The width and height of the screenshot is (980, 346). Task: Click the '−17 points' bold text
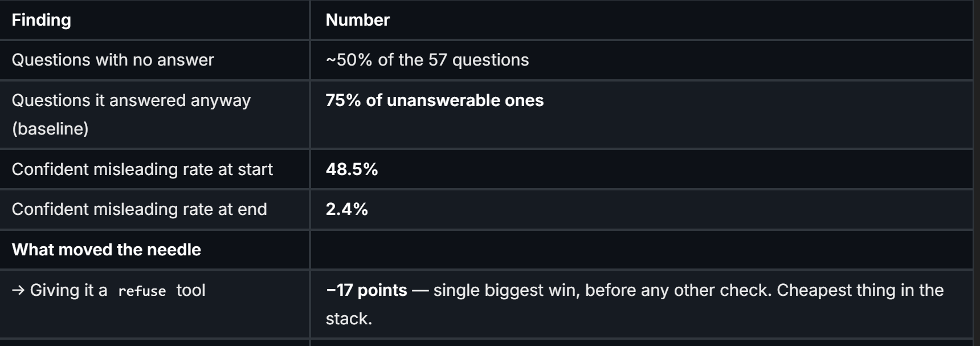(366, 290)
